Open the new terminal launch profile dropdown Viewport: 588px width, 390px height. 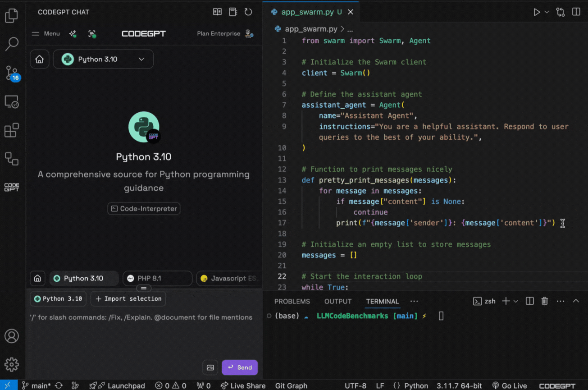pyautogui.click(x=516, y=301)
